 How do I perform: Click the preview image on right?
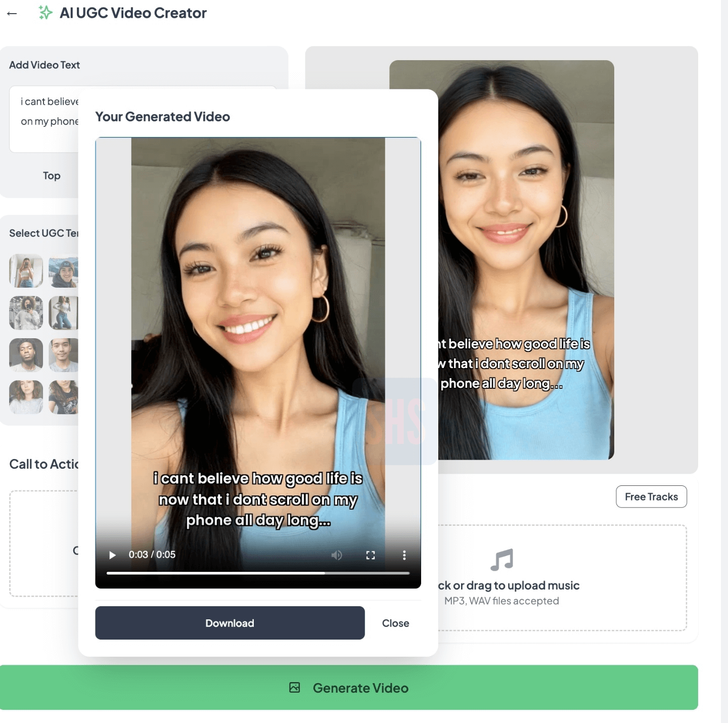point(526,260)
